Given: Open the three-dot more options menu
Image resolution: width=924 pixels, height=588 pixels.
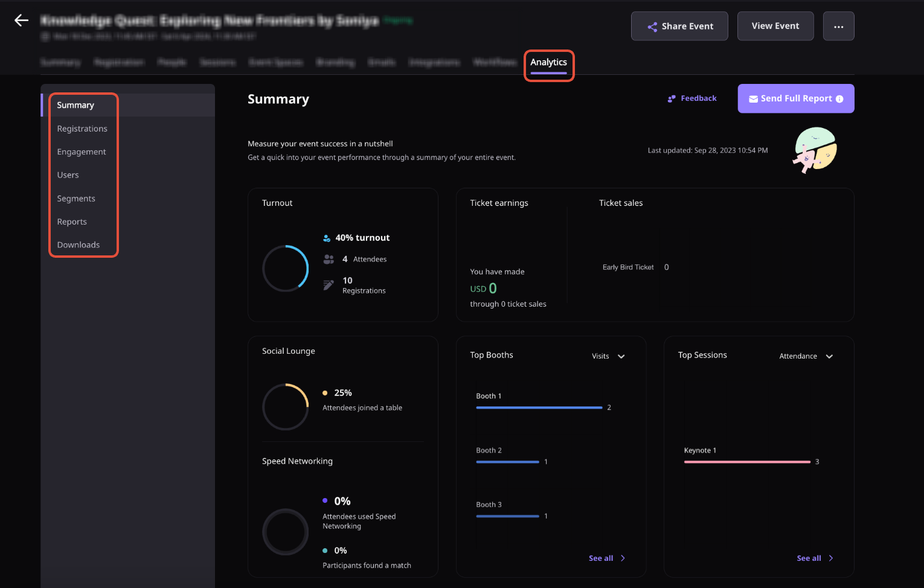Looking at the screenshot, I should [838, 27].
